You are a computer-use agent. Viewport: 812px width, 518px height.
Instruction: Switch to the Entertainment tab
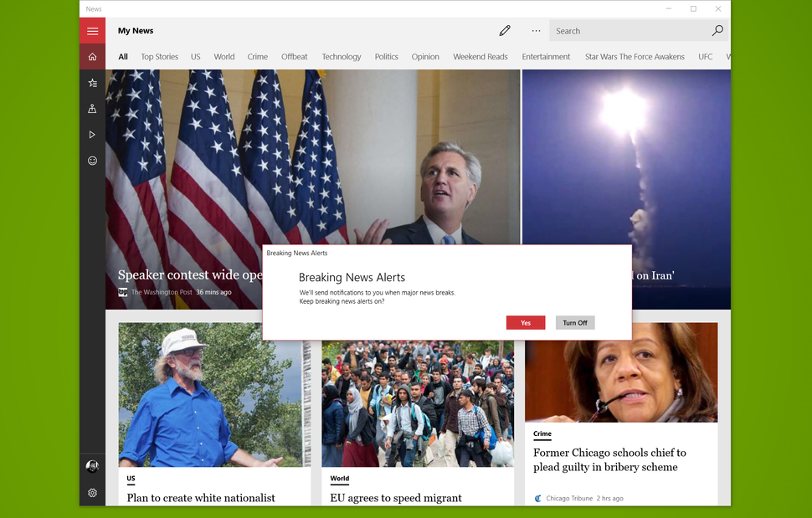(546, 56)
